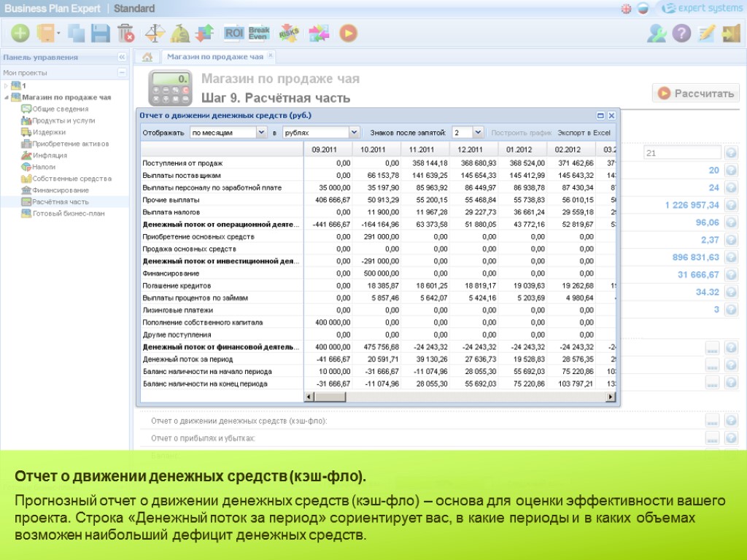This screenshot has height=560, width=747.
Task: Click horizontal scrollbar thumb in report table
Action: pyautogui.click(x=330, y=397)
